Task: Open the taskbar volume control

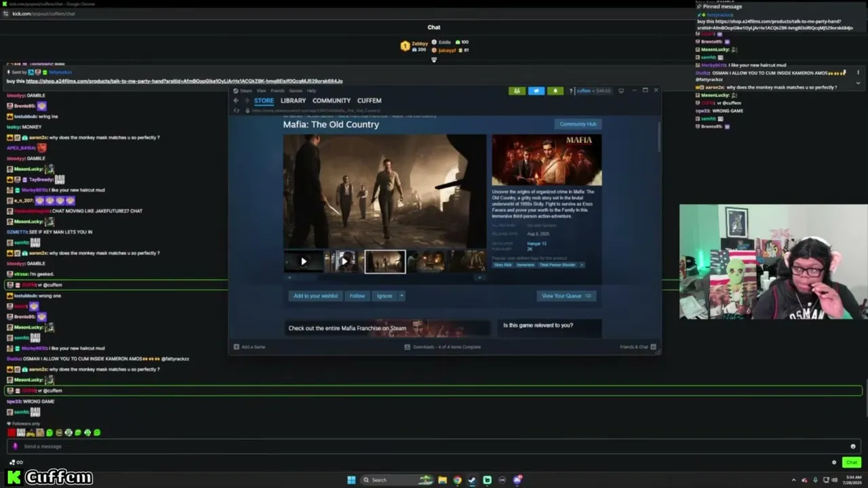Action: [835, 480]
